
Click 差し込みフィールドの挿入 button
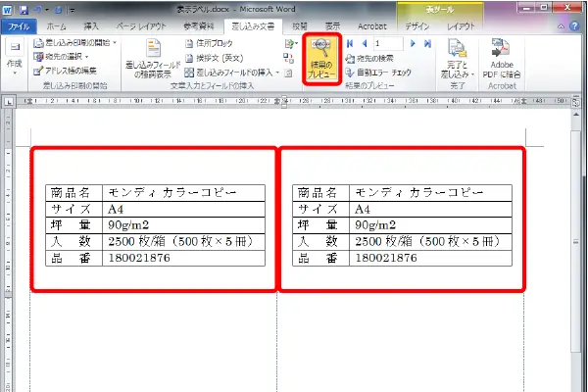pos(229,73)
